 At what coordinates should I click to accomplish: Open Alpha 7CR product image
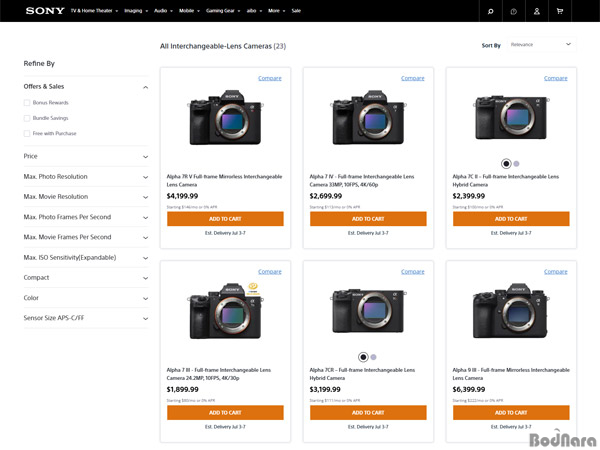tap(368, 311)
